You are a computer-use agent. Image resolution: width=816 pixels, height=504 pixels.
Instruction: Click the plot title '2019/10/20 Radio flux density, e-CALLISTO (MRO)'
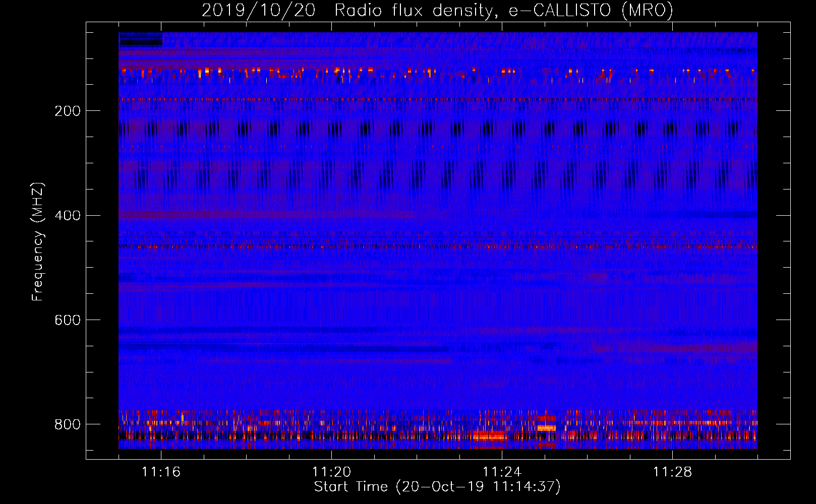(437, 11)
